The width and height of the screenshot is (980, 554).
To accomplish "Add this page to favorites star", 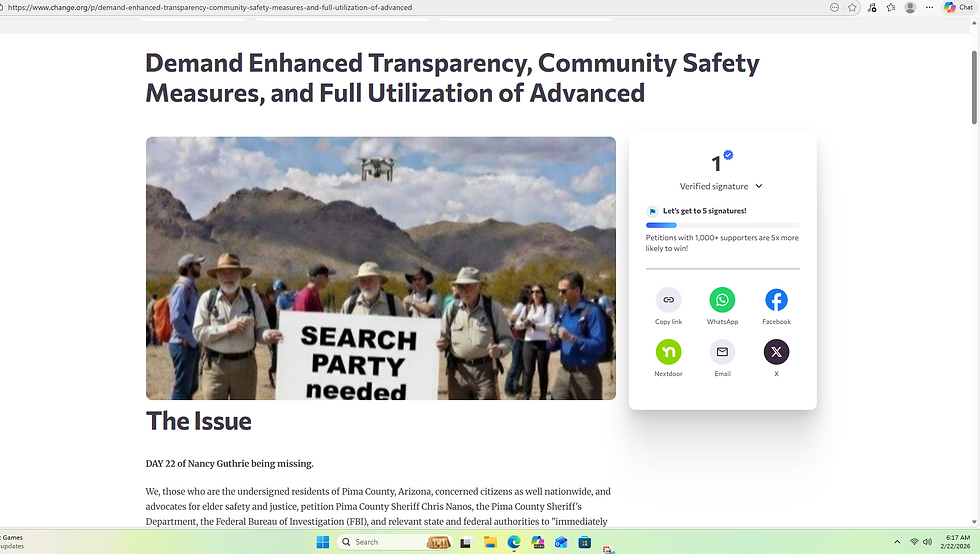I will [852, 8].
